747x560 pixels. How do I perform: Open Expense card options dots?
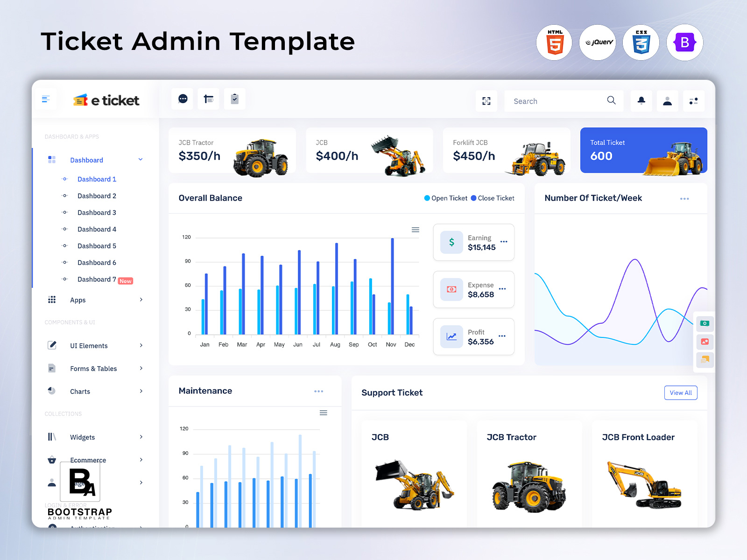502,289
